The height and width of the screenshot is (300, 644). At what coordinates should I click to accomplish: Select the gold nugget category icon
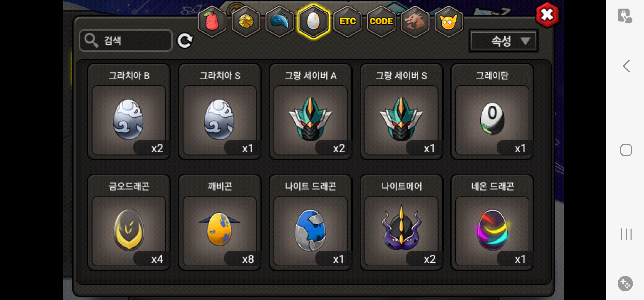[246, 22]
